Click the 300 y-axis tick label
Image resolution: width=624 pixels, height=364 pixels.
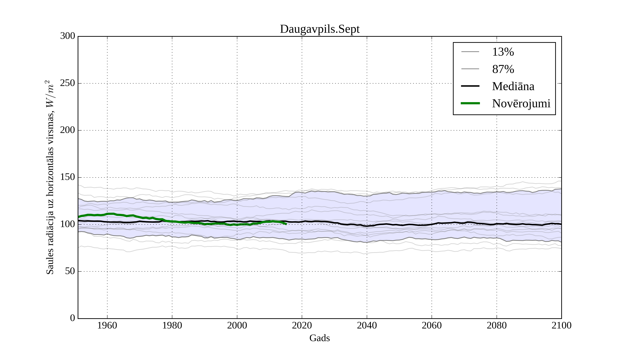67,36
